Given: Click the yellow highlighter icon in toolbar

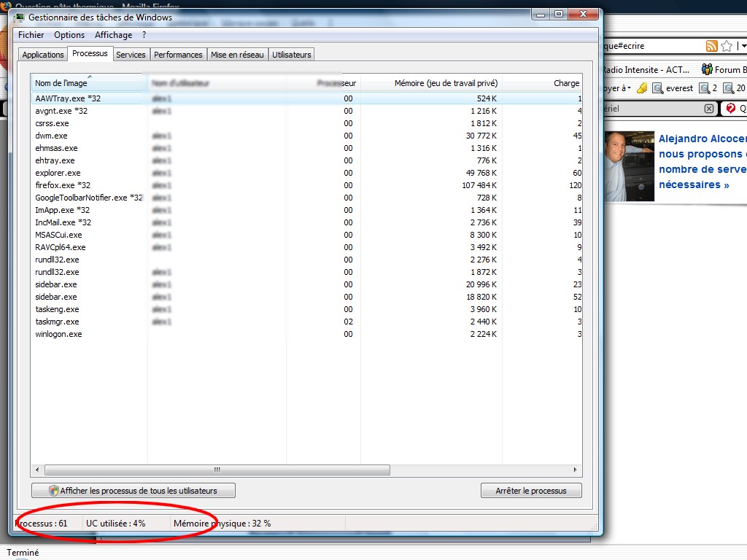Looking at the screenshot, I should point(641,88).
